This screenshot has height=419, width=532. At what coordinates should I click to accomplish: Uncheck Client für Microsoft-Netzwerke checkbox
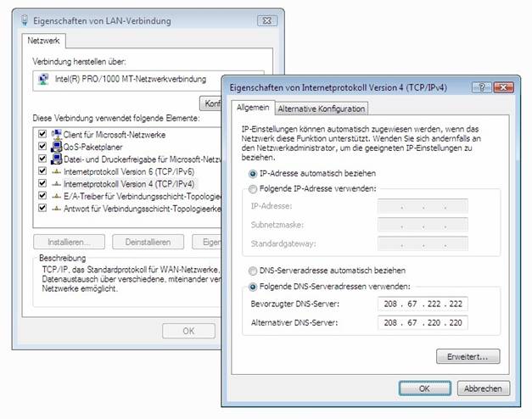[42, 134]
